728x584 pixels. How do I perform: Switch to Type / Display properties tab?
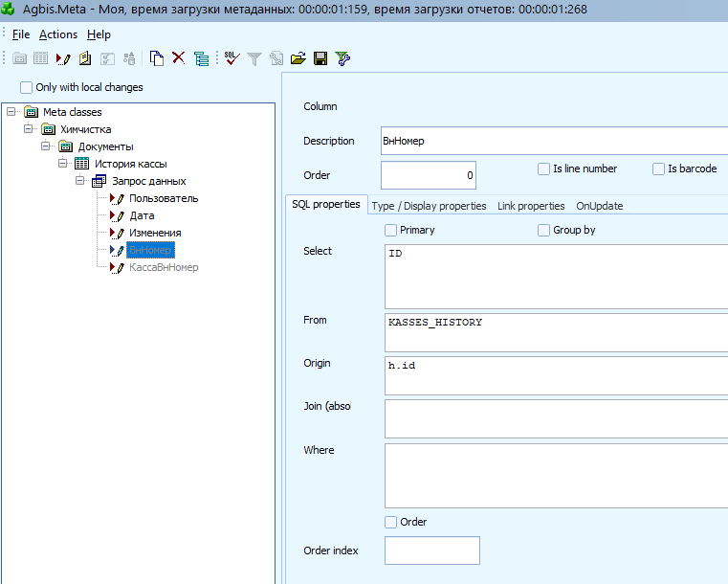click(x=429, y=206)
